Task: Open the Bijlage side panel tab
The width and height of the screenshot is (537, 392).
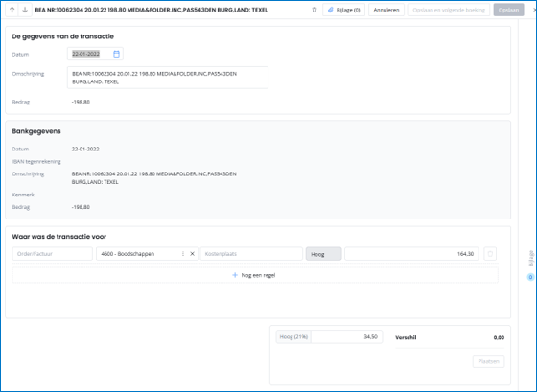Action: (531, 259)
